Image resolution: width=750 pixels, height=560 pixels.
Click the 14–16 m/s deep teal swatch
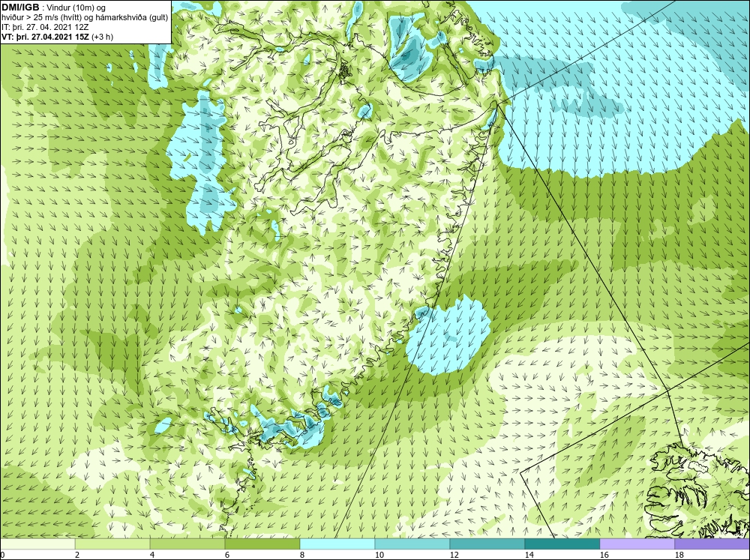point(562,544)
